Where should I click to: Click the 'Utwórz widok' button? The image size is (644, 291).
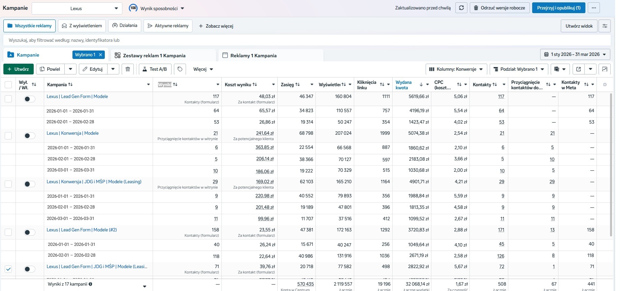579,26
